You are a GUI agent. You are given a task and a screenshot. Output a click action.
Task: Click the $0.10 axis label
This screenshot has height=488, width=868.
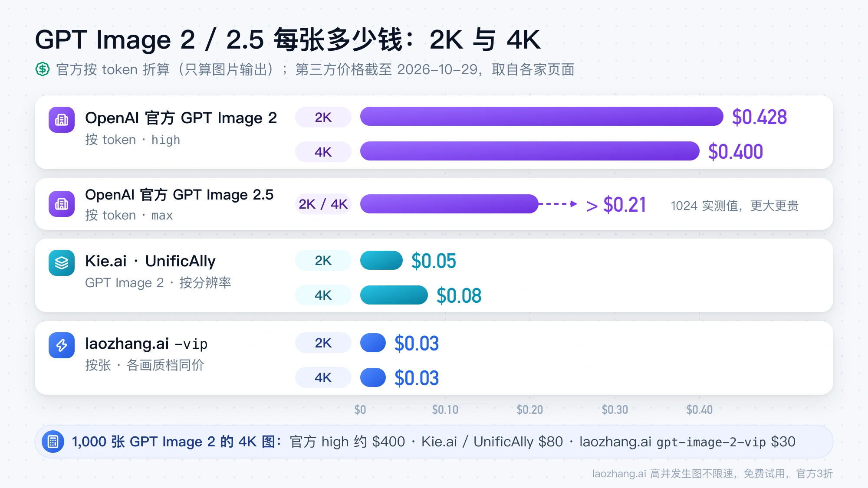tap(445, 409)
